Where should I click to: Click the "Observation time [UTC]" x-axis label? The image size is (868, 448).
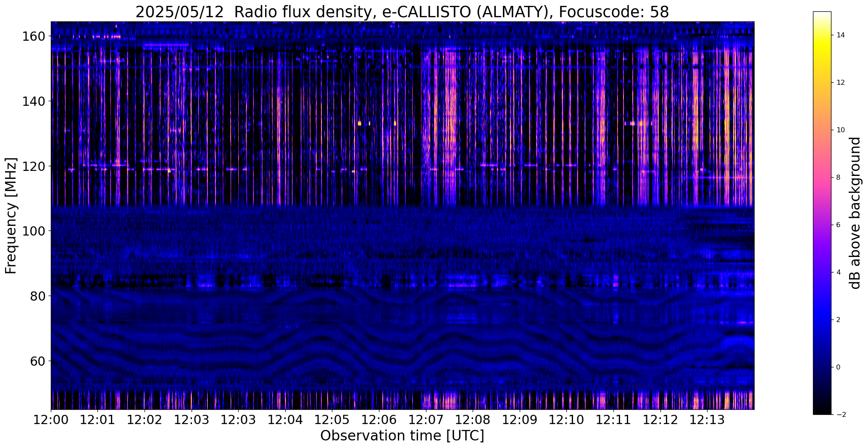point(402,436)
